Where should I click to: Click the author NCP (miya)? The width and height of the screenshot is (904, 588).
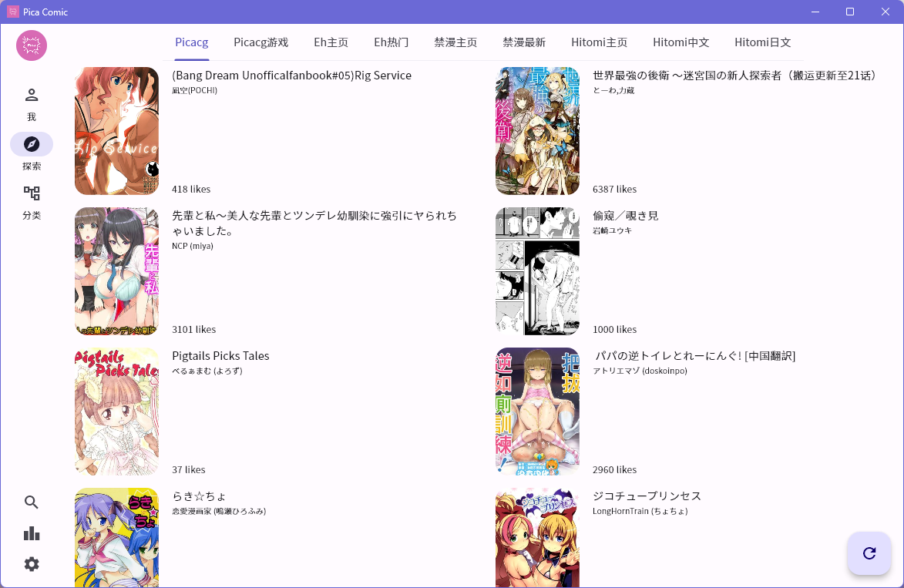(x=193, y=246)
